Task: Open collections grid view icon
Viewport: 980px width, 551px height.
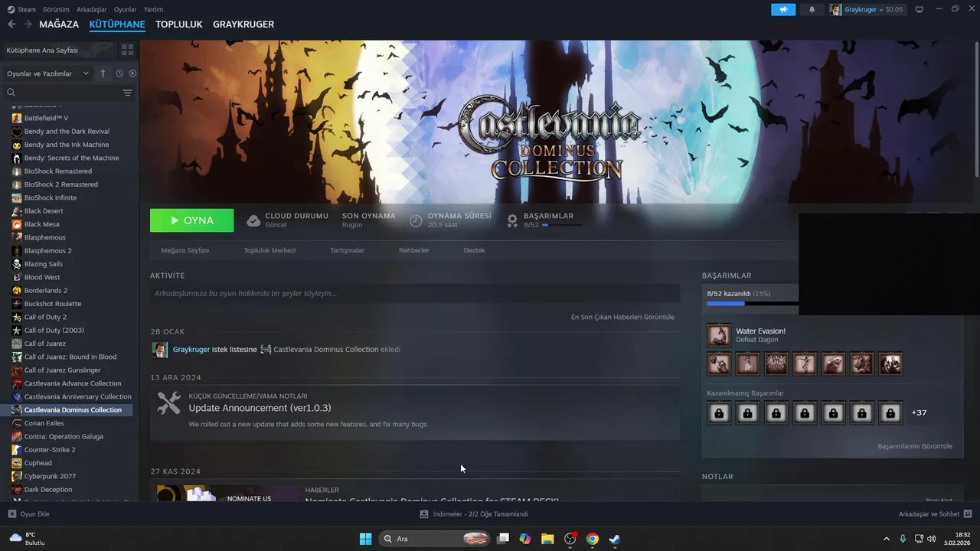Action: click(127, 50)
